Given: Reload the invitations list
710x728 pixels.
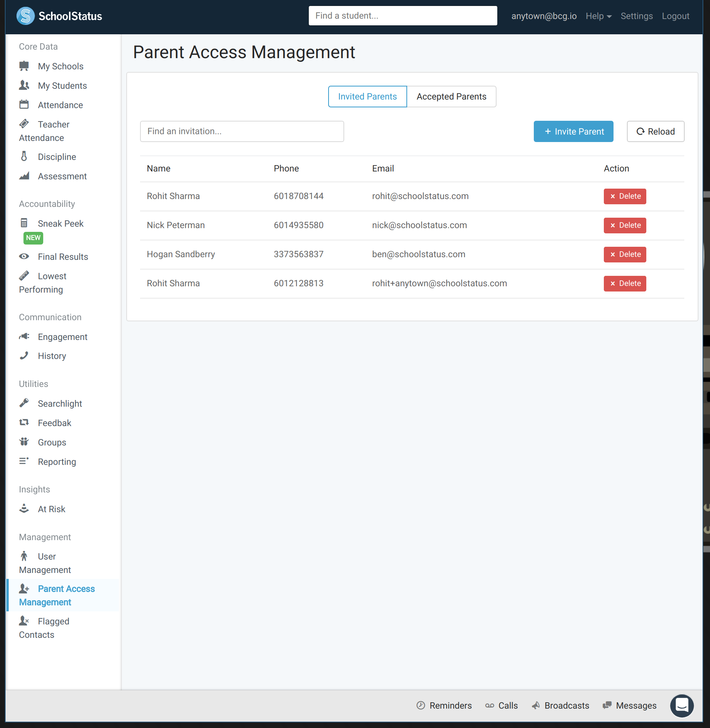Looking at the screenshot, I should coord(655,131).
